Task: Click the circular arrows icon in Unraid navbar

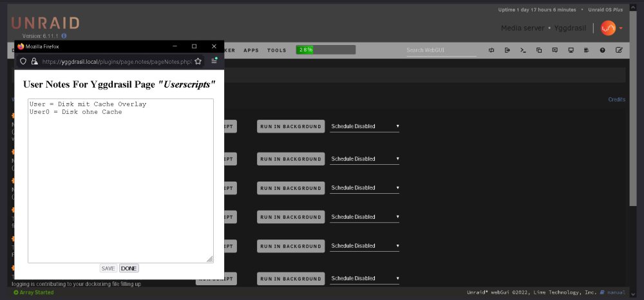Action: click(x=491, y=50)
